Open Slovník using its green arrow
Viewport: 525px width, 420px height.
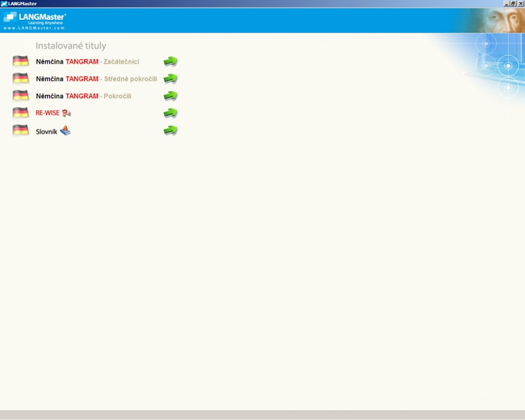171,131
